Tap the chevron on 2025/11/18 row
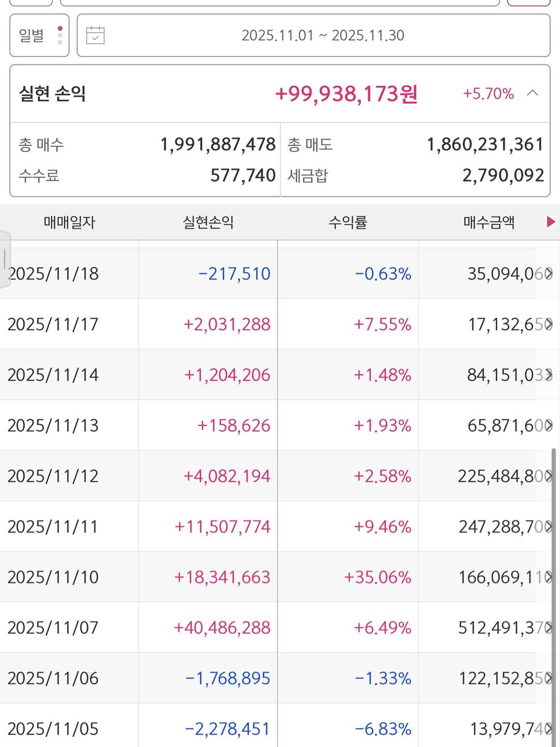Viewport: 560px width, 747px height. coord(549,273)
